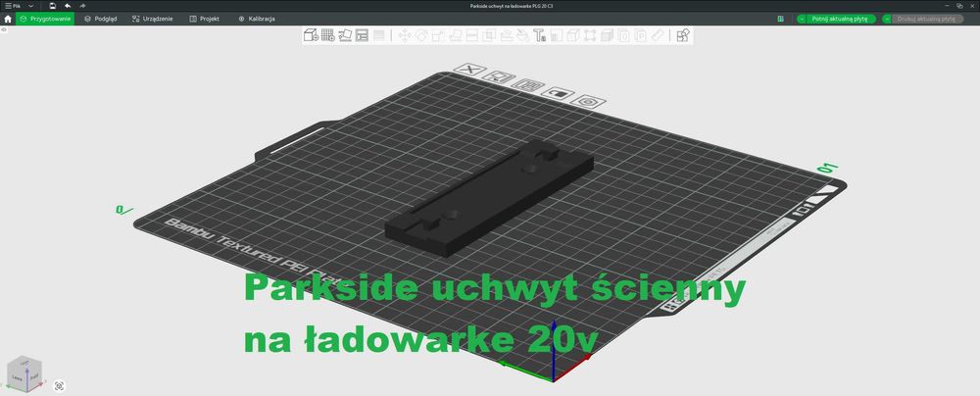
Task: Click the plate arrange icon
Action: point(528,85)
